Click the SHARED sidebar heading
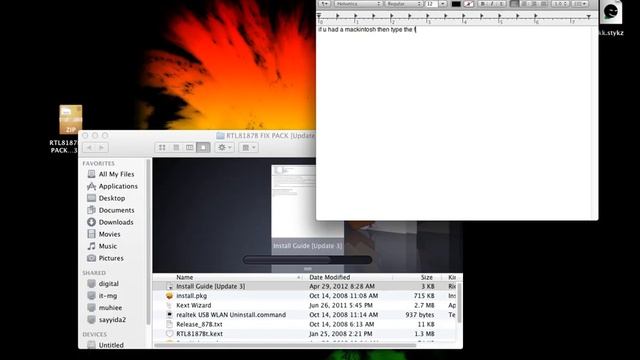The height and width of the screenshot is (360, 640). click(94, 273)
